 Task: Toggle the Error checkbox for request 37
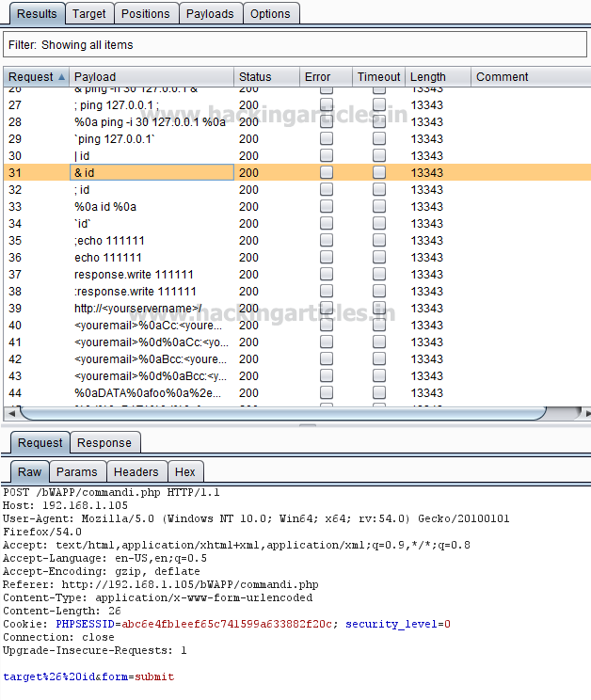tap(327, 274)
